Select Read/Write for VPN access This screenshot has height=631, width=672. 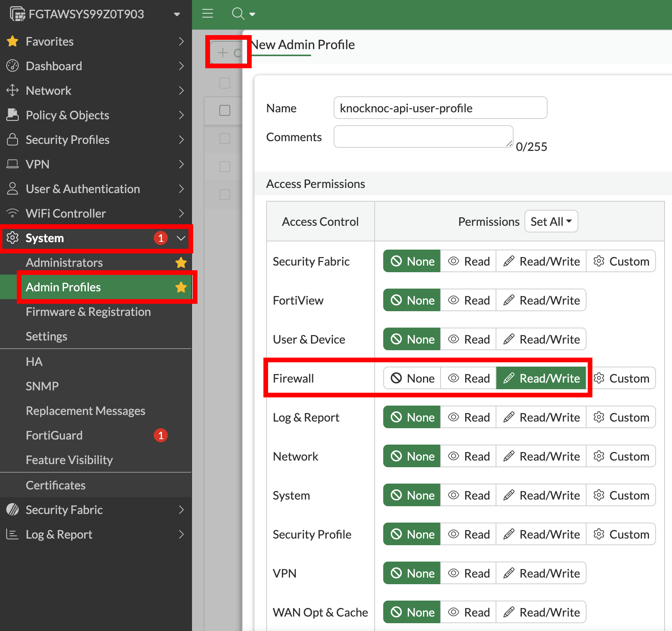tap(541, 573)
